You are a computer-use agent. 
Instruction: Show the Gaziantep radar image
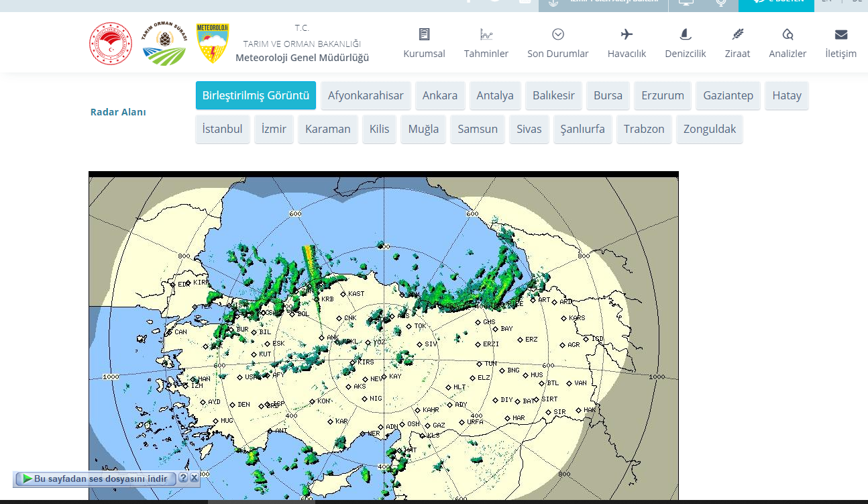click(x=728, y=95)
